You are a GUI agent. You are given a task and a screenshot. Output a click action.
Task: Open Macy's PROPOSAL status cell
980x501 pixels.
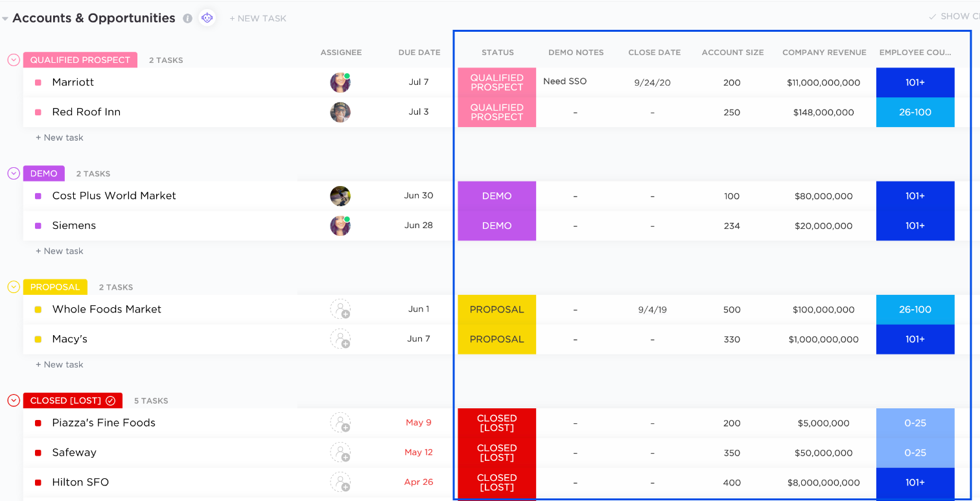[497, 339]
